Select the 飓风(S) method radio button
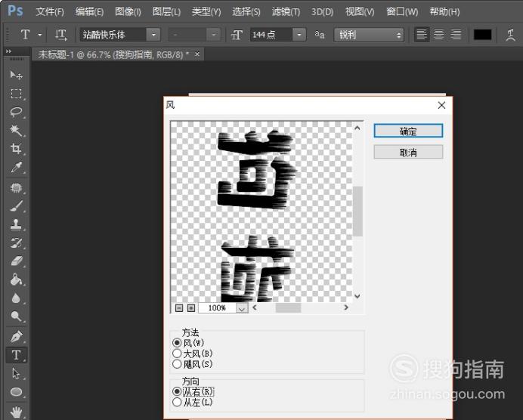The height and width of the screenshot is (420, 523). coord(177,364)
